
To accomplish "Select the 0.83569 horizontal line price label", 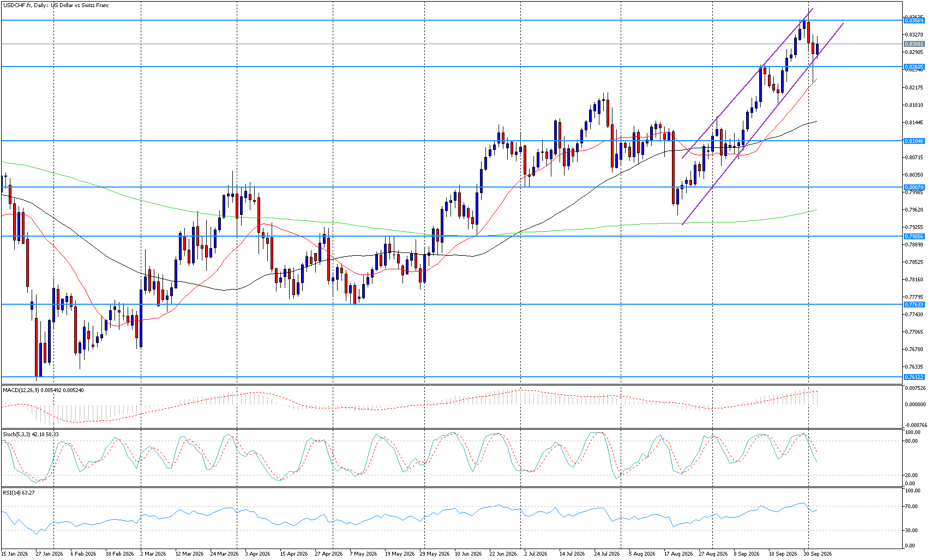I will click(x=914, y=20).
